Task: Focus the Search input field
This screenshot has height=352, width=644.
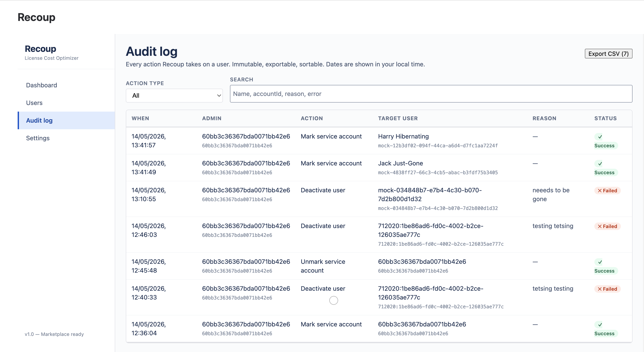Action: pyautogui.click(x=431, y=94)
